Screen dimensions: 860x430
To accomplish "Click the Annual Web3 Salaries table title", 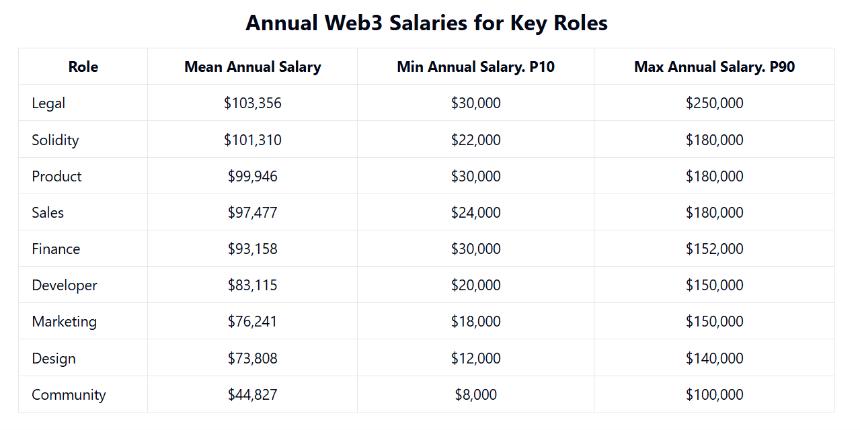I will click(426, 22).
